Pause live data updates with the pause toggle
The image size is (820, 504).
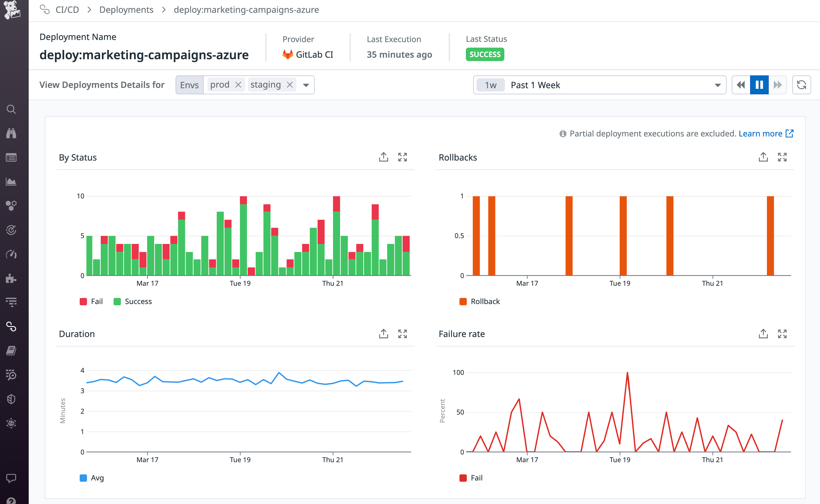(x=759, y=85)
